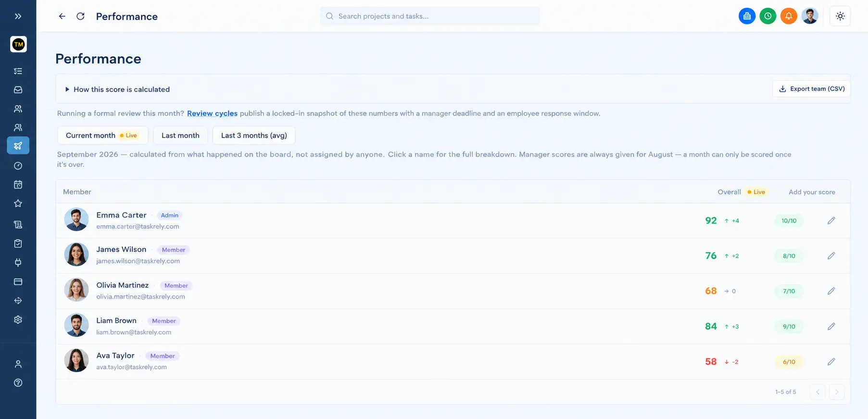Viewport: 868px width, 419px height.
Task: Edit manager score for James Wilson
Action: coord(831,256)
